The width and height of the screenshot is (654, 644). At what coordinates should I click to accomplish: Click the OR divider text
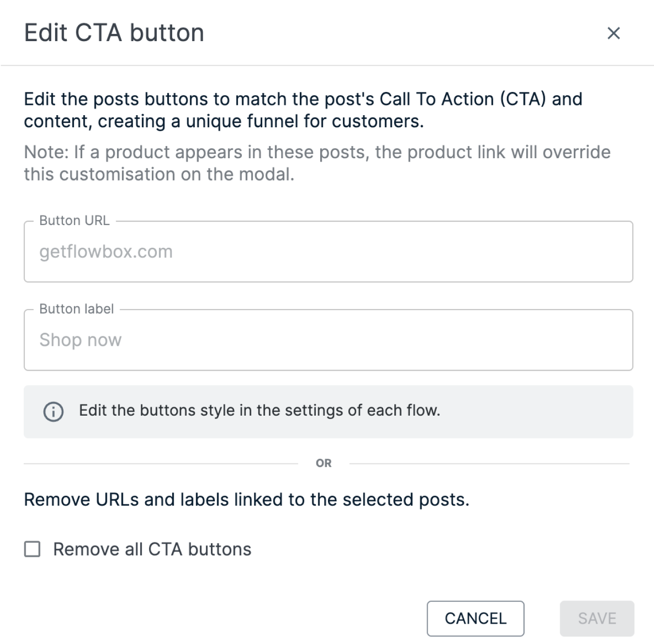click(324, 463)
